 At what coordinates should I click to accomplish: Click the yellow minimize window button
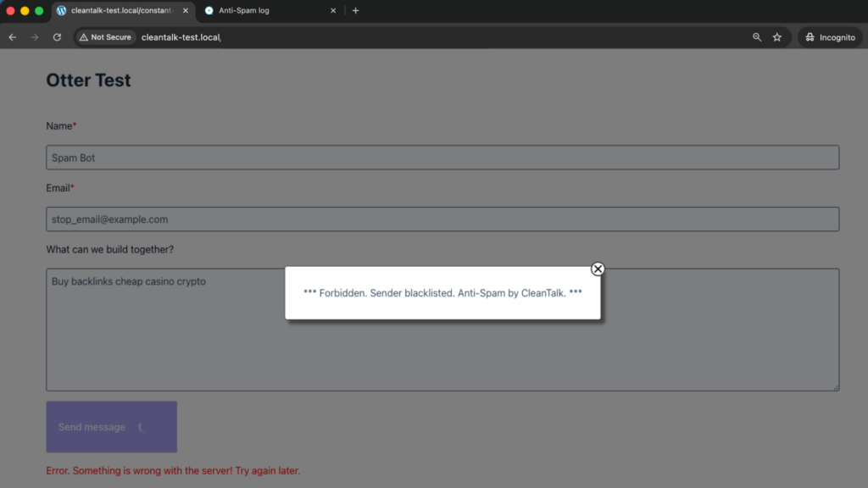pos(25,10)
